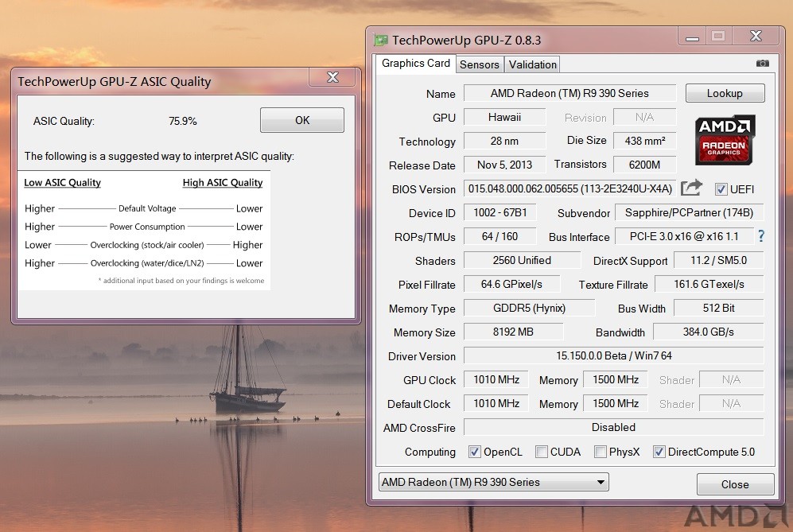Click the Bandwidth field 384.0 GB/s
Screen dimensions: 793x532
coord(709,332)
